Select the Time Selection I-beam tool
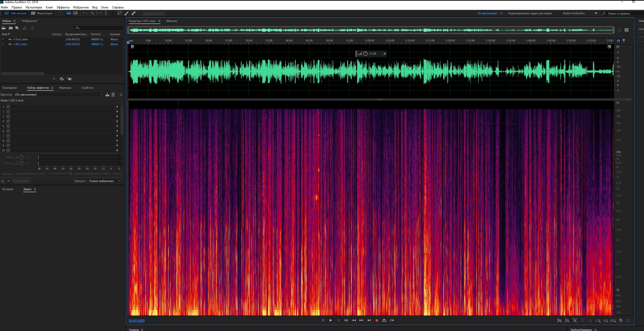644x331 pixels. coord(106,13)
